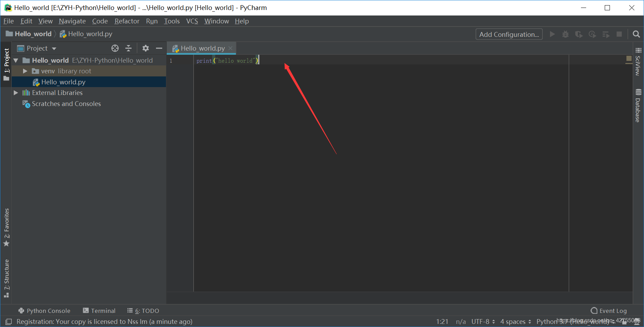Click the Profile run icon
The image size is (644, 327).
tap(592, 34)
